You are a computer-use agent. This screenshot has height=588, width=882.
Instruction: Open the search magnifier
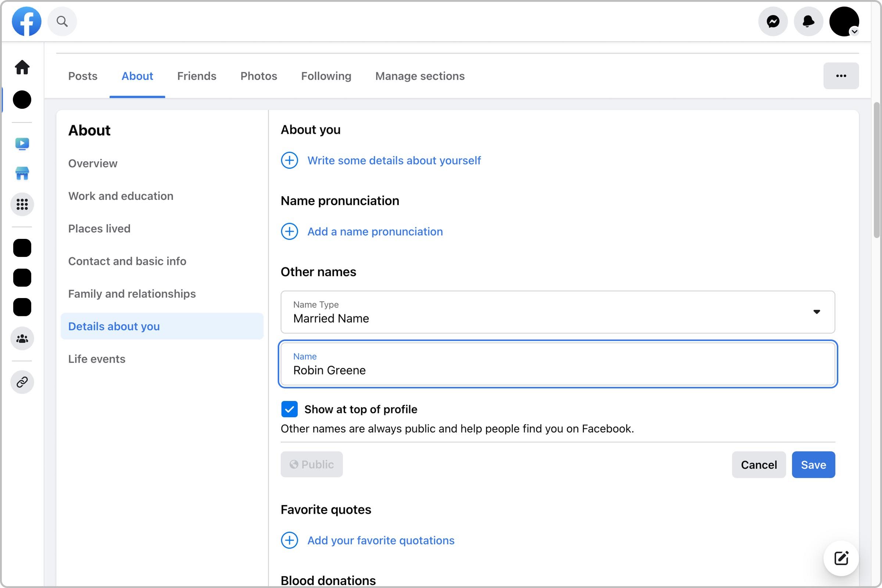(x=62, y=21)
